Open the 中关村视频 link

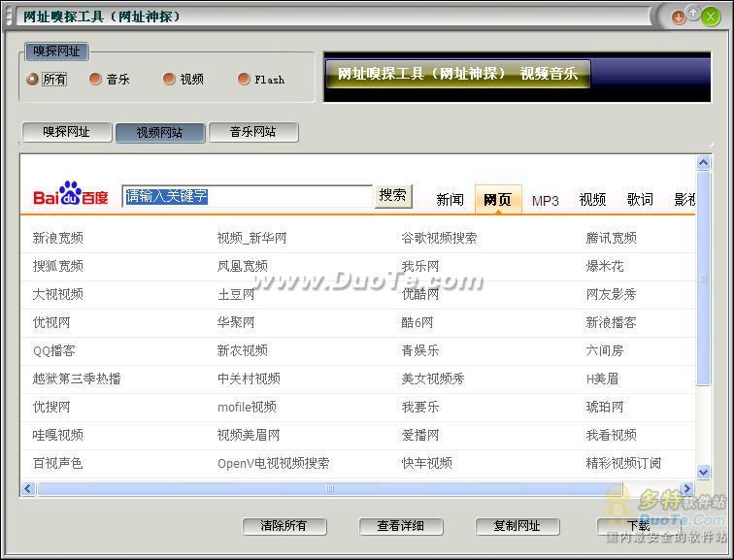249,379
